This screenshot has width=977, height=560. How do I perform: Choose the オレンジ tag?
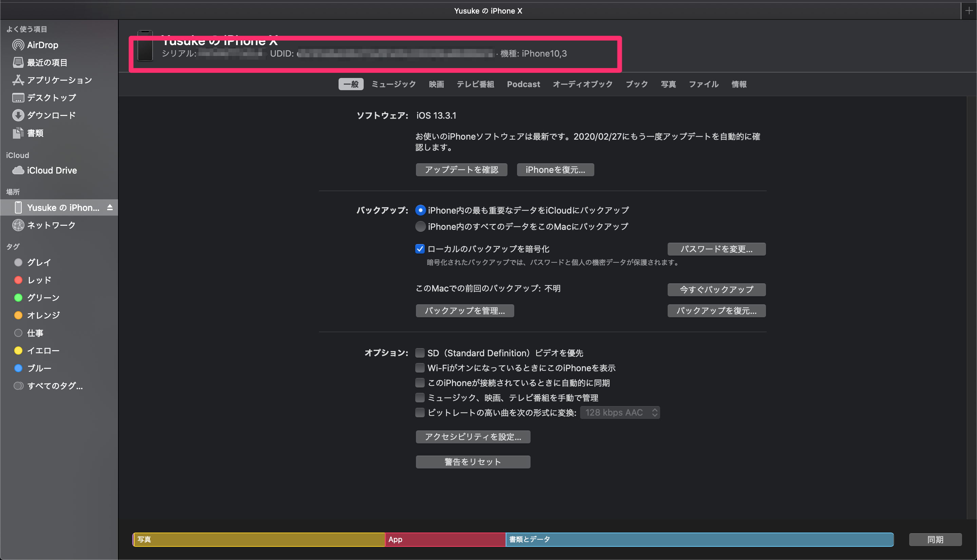[x=43, y=315]
